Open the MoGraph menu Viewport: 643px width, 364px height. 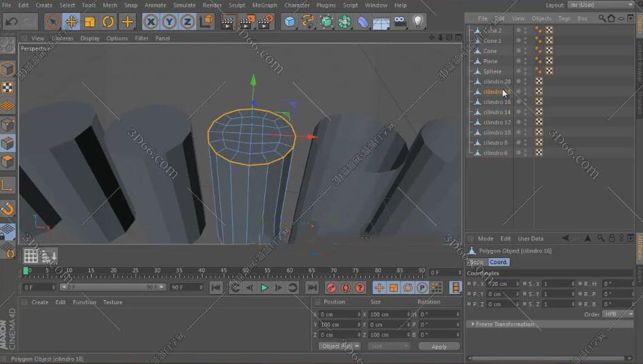coord(264,5)
